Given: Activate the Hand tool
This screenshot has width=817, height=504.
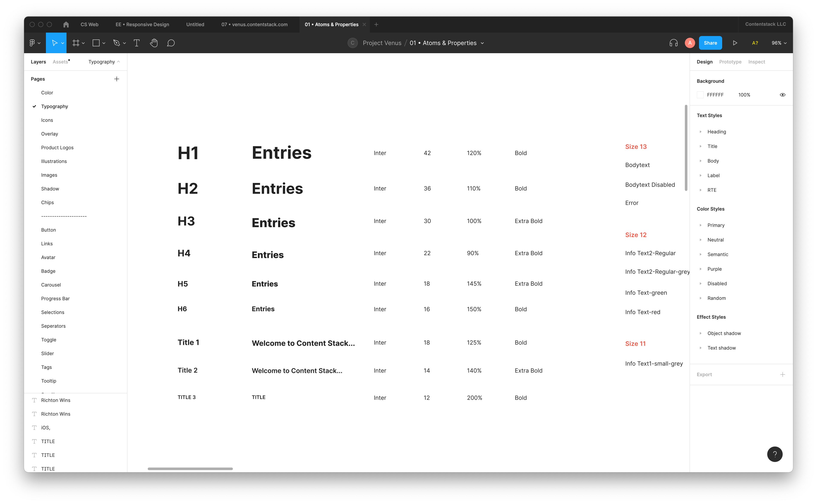Looking at the screenshot, I should [154, 43].
